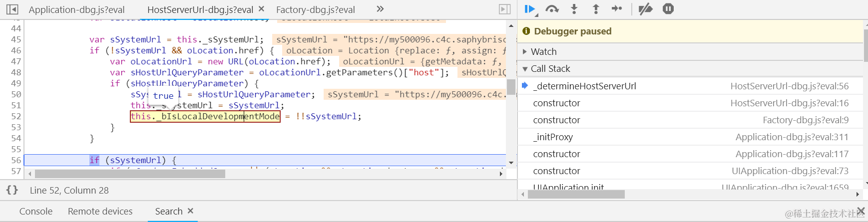Viewport: 868px width, 222px height.
Task: Switch to Factory-dbg.js?eval tab
Action: tap(316, 9)
